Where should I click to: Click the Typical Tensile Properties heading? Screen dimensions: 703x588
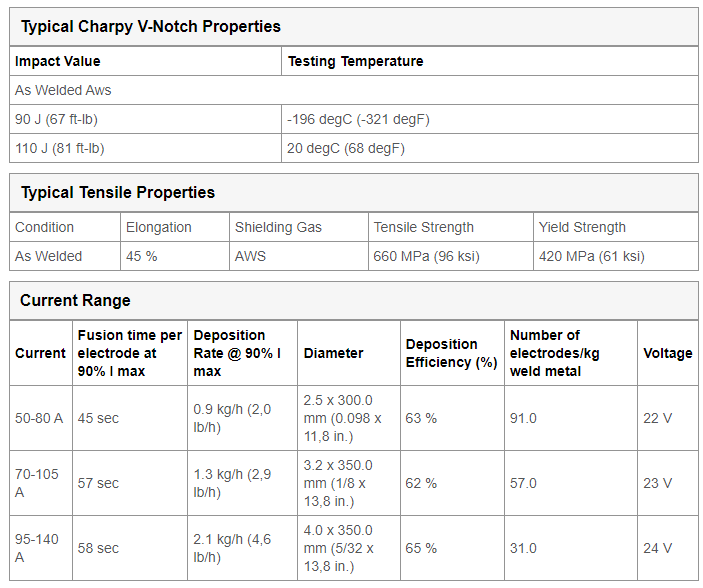tap(118, 192)
